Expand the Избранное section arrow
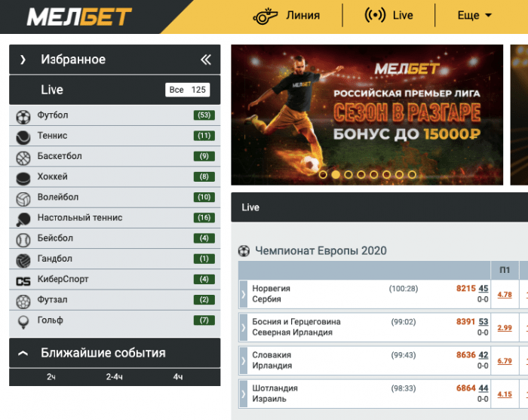 pyautogui.click(x=23, y=60)
